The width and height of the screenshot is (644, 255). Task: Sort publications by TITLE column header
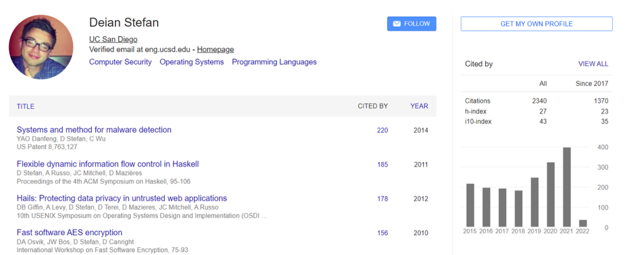(26, 106)
